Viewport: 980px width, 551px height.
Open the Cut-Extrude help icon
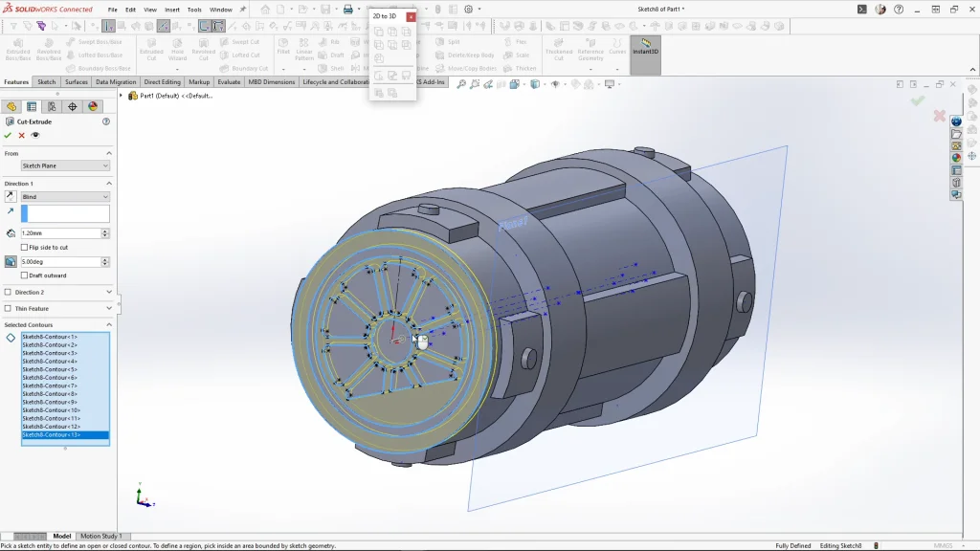coord(106,121)
